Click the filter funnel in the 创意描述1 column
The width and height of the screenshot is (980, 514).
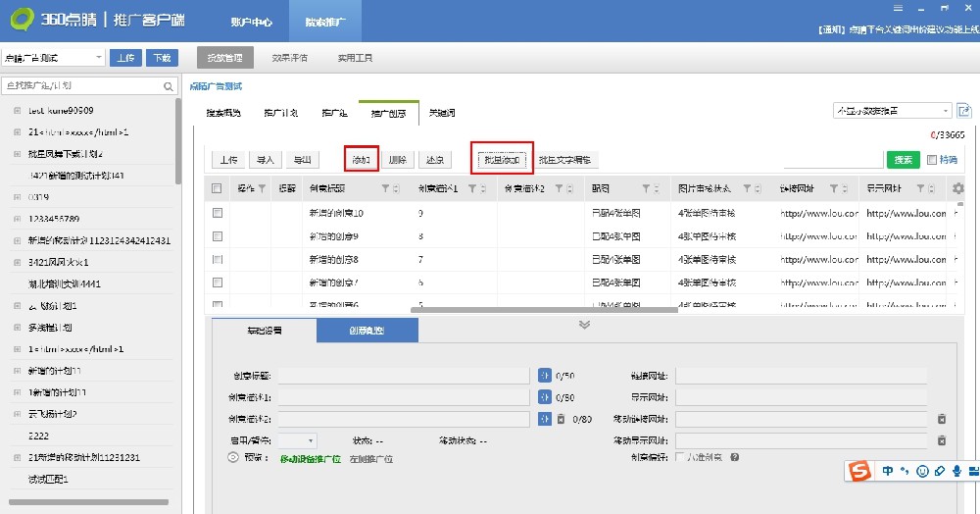click(472, 188)
